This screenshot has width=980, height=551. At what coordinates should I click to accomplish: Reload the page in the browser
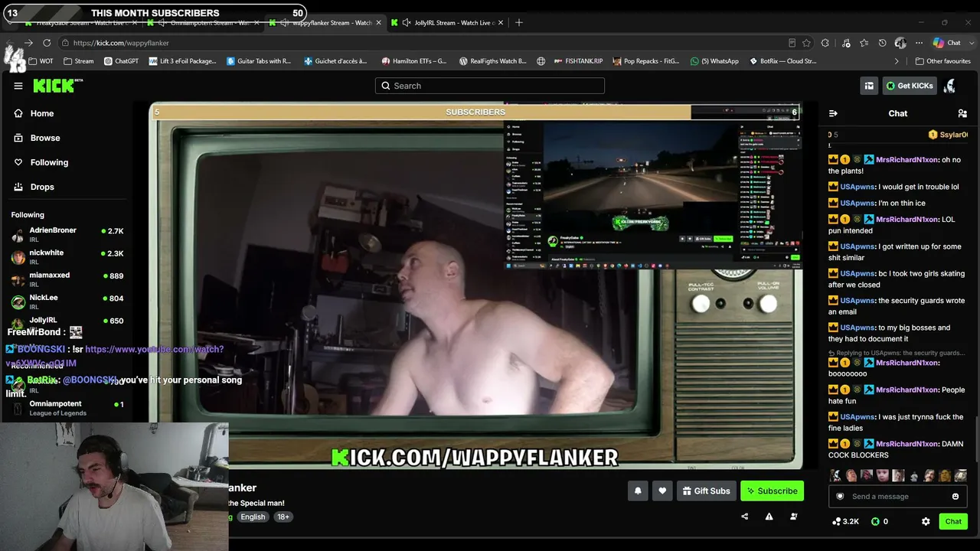(47, 43)
